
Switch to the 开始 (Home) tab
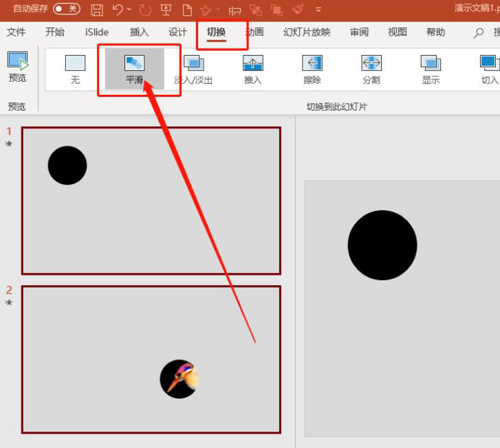55,32
